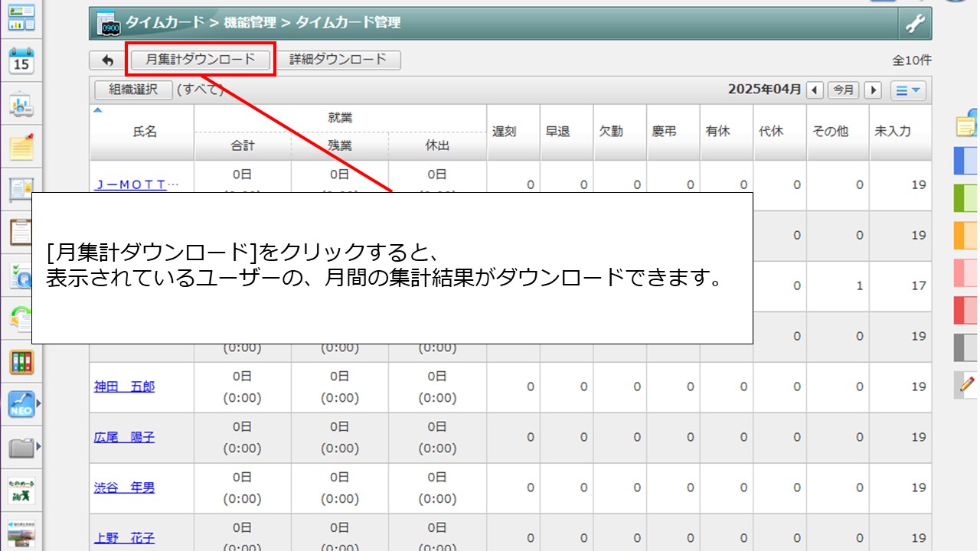This screenshot has width=980, height=551.
Task: Click the 合計 column header
Action: (x=243, y=145)
